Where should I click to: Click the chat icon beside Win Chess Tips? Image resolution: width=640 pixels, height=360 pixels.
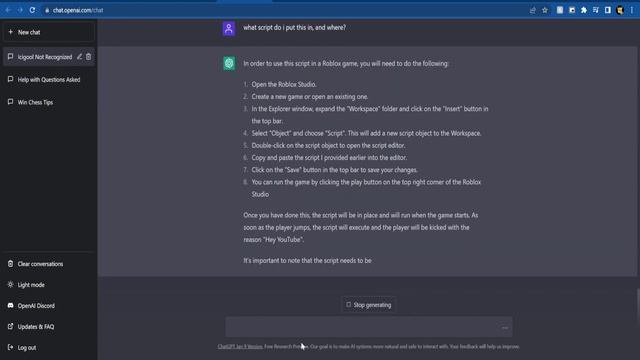pyautogui.click(x=10, y=102)
